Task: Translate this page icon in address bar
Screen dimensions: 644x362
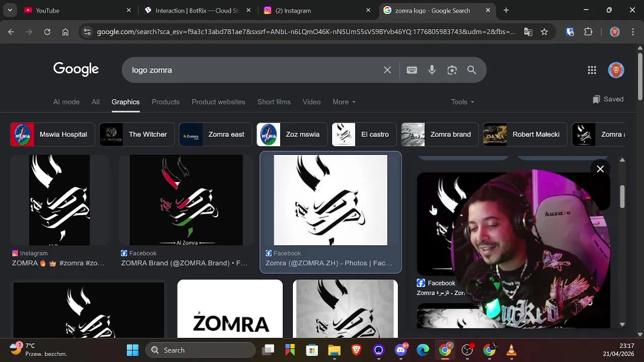Action: pyautogui.click(x=528, y=32)
